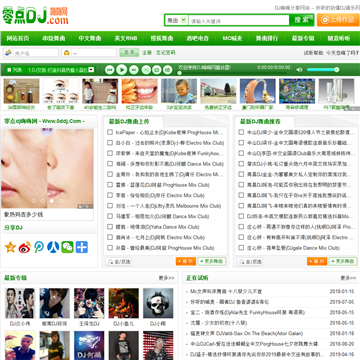Click 更多舞曲 under the 最新DJ舞曲上传 list

pyautogui.click(x=212, y=261)
